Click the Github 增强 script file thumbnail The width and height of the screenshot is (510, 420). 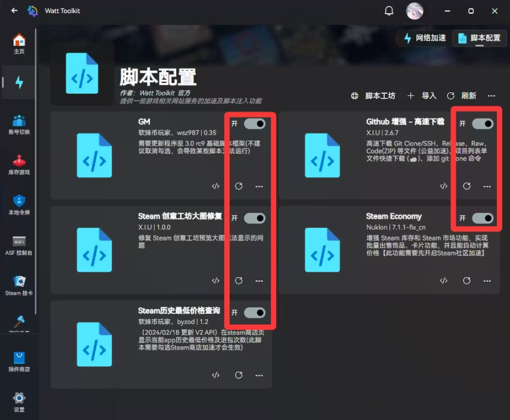tap(322, 156)
